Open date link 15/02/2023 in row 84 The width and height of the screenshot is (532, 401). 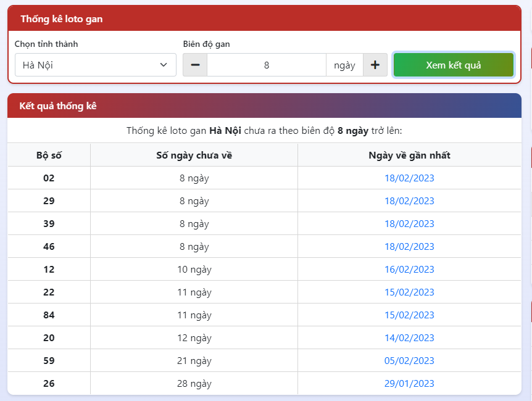[x=409, y=315]
